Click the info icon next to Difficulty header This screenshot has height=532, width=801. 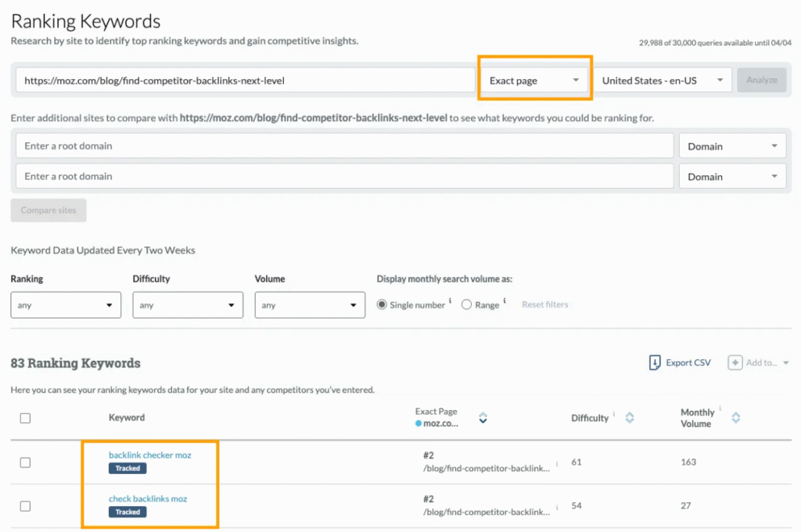(613, 413)
